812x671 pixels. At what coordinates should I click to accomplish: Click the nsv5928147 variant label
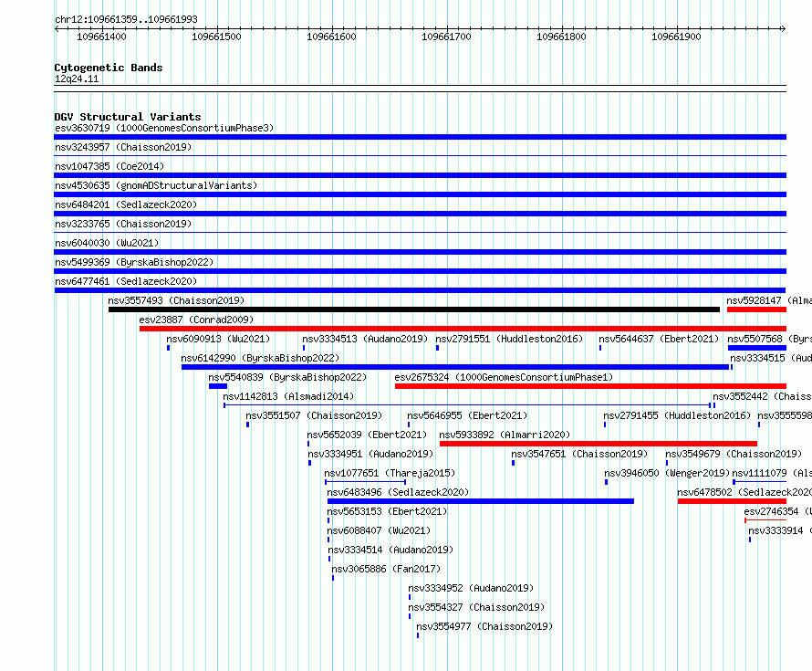[x=769, y=300]
